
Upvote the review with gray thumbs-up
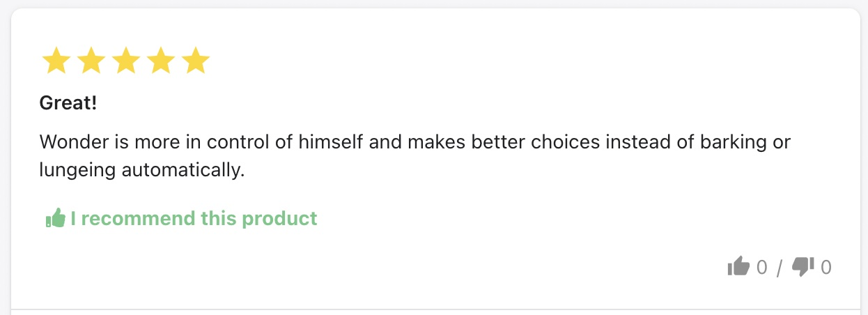pyautogui.click(x=738, y=266)
